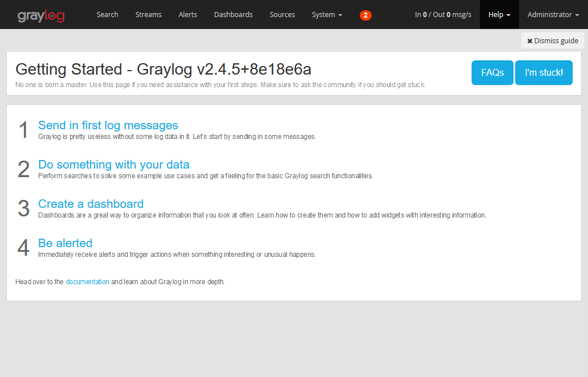Click 'Dashboards are a great way' description
Image resolution: width=588 pixels, height=377 pixels.
click(x=262, y=215)
